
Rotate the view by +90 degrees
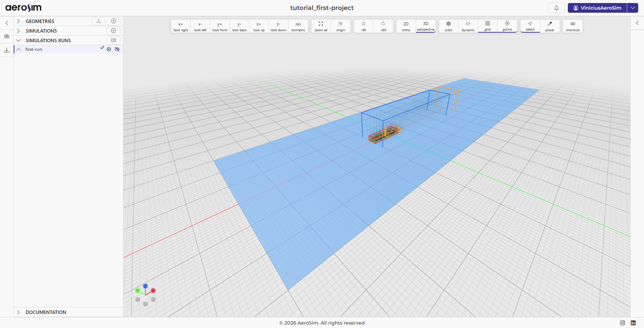(383, 26)
